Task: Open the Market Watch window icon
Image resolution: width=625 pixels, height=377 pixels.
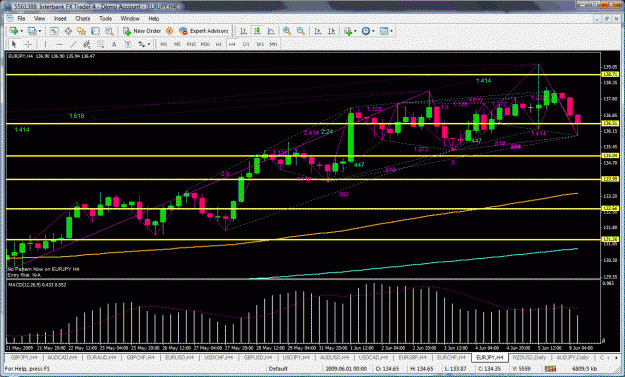Action: point(54,31)
